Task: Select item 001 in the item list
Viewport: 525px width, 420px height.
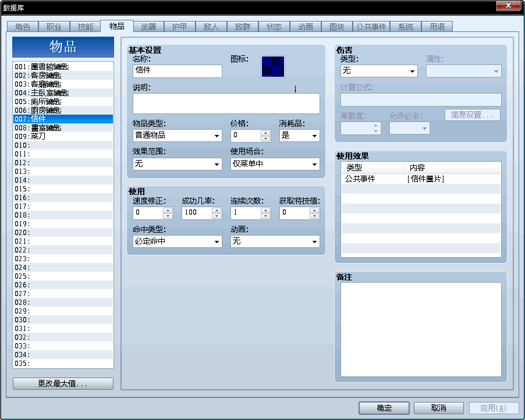Action: 63,66
